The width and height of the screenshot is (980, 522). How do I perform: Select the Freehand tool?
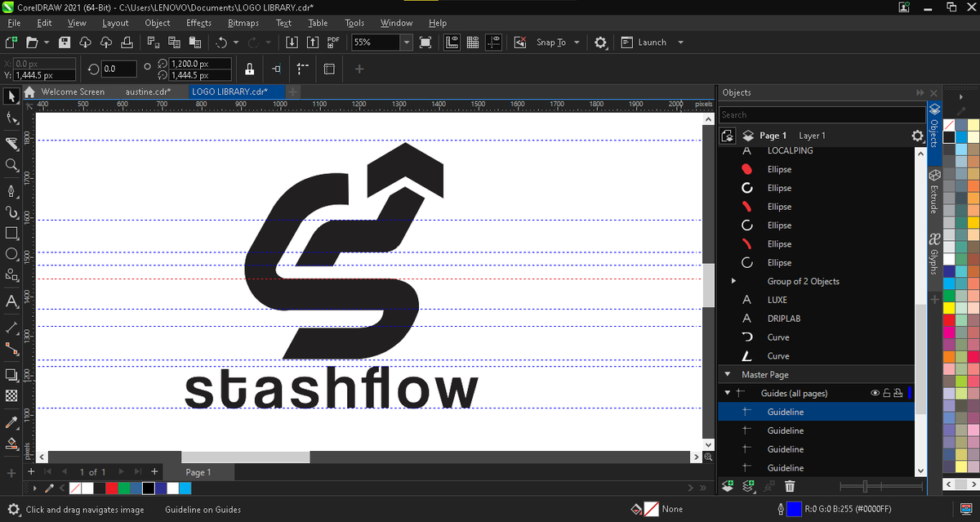click(11, 190)
